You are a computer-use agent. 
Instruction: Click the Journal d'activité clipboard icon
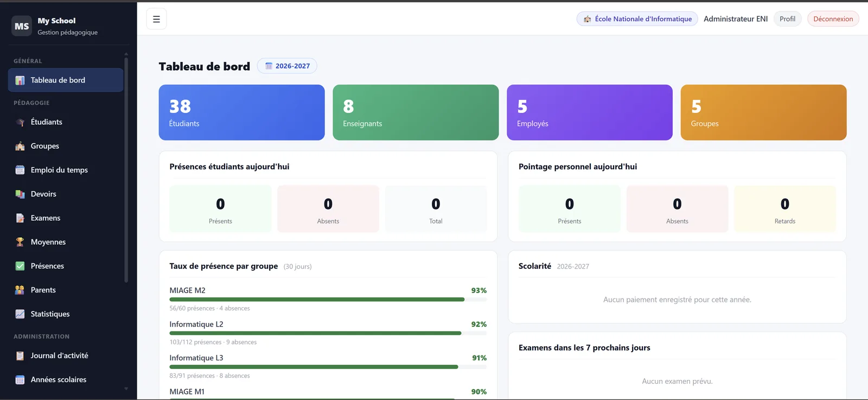point(20,355)
